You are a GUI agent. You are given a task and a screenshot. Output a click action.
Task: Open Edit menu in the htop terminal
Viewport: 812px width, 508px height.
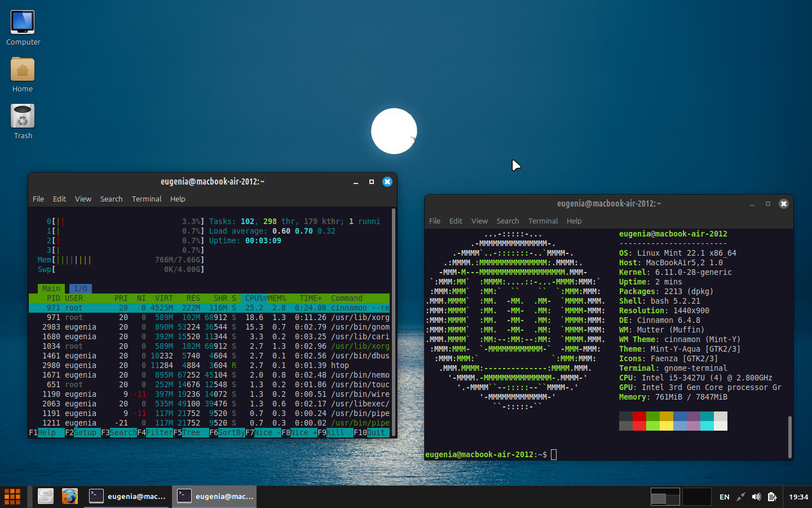pyautogui.click(x=59, y=199)
